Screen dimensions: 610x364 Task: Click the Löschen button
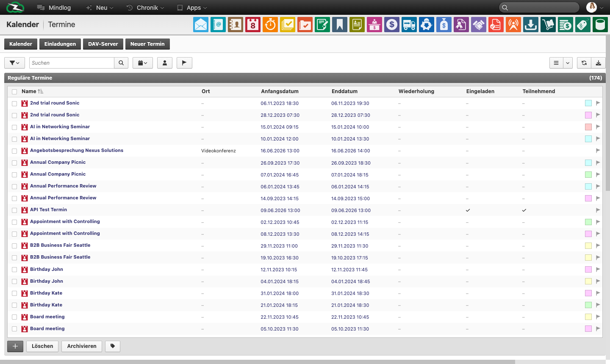click(x=42, y=346)
